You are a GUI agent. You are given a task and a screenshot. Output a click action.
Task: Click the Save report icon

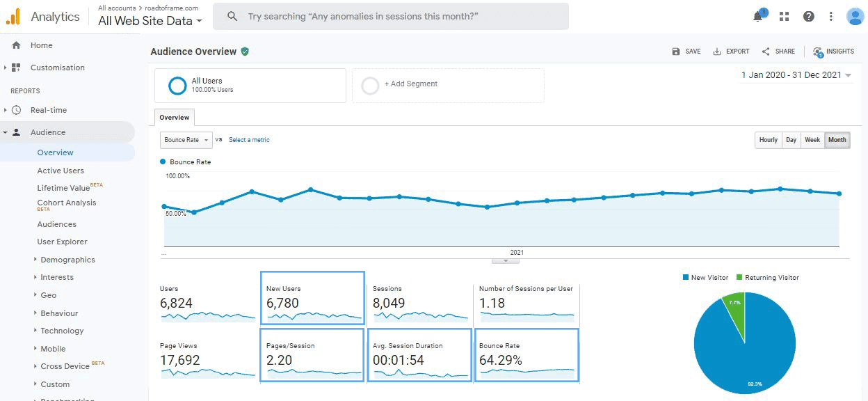click(676, 52)
